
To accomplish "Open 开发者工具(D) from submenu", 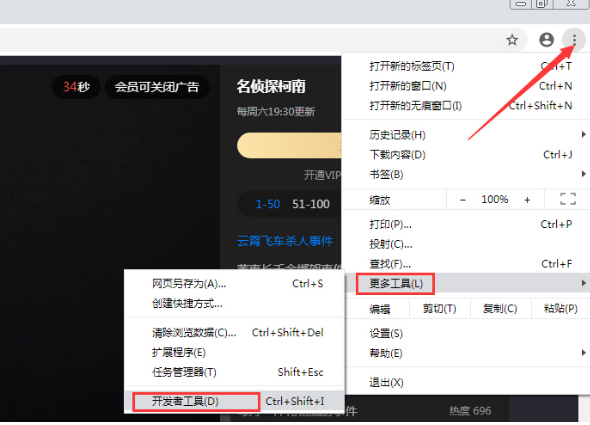I will point(234,401).
